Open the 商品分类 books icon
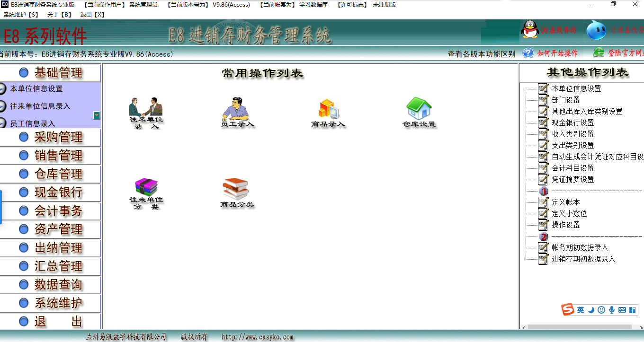Viewport: 644px width, 342px height. click(237, 193)
